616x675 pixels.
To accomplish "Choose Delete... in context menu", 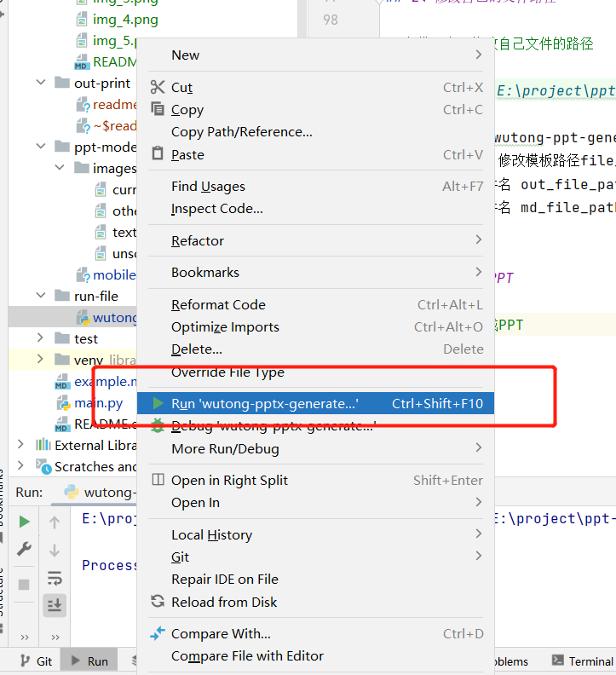I will coord(315,349).
